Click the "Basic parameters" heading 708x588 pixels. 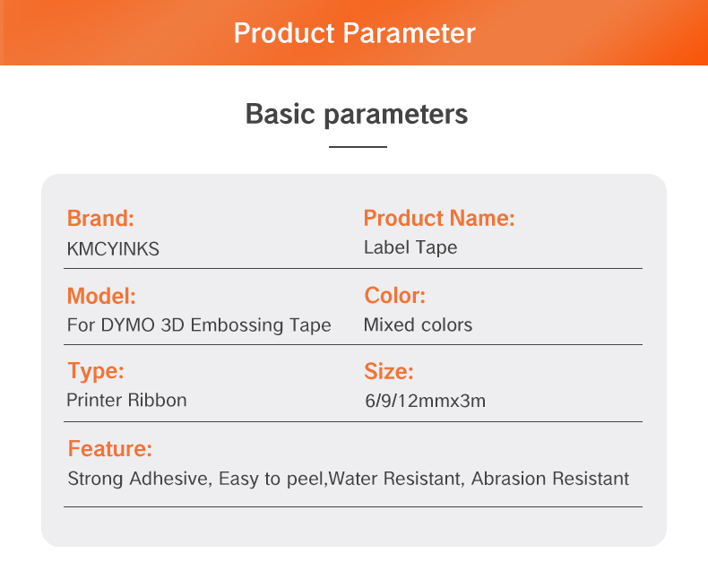click(356, 115)
